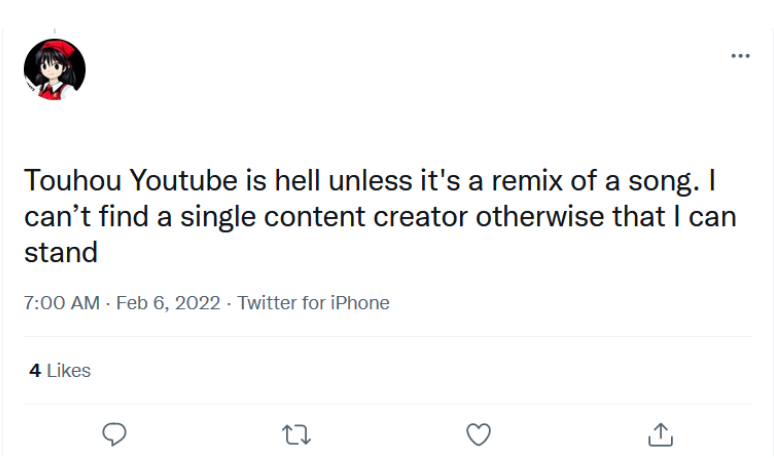The image size is (774, 458).
Task: Like the tweet with the heart icon
Action: 479,433
